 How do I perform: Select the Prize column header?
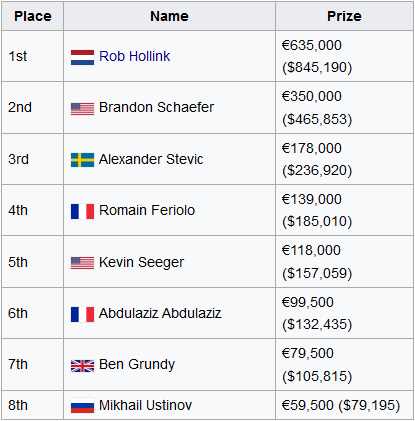(344, 16)
